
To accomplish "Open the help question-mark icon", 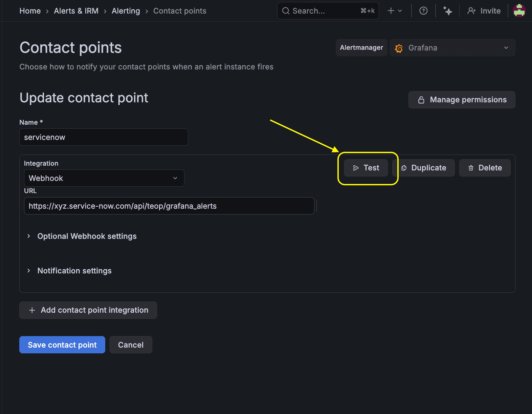I will tap(423, 11).
